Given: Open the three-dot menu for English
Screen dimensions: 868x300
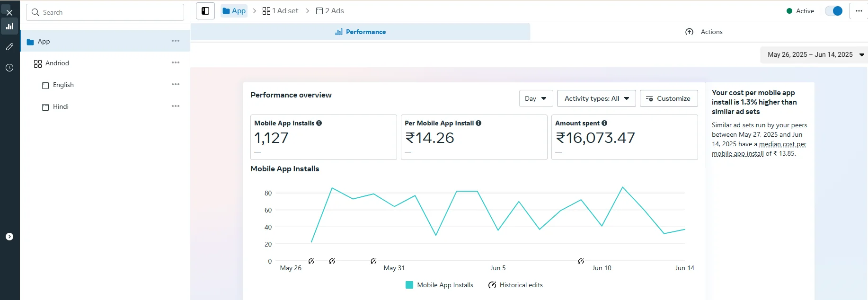Looking at the screenshot, I should coord(176,85).
